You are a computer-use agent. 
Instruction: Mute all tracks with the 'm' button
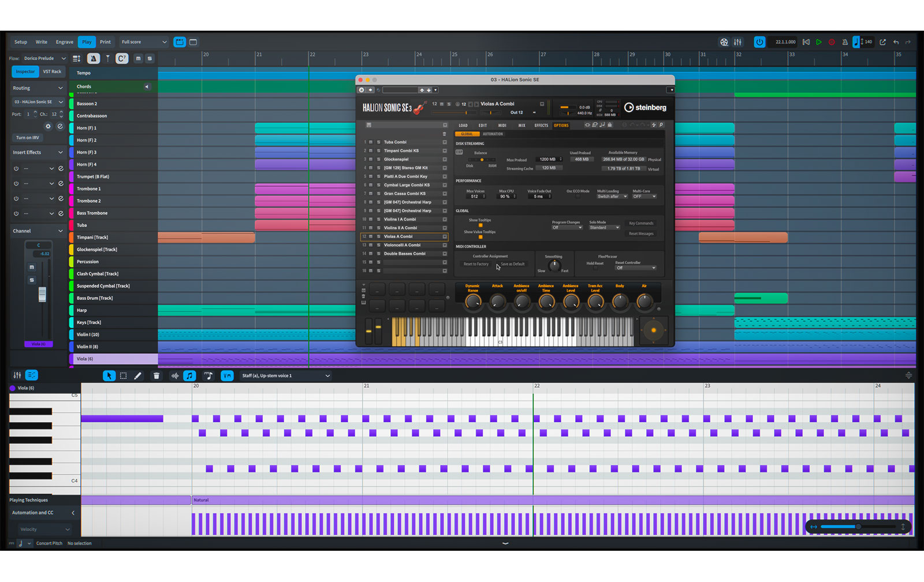click(x=138, y=58)
